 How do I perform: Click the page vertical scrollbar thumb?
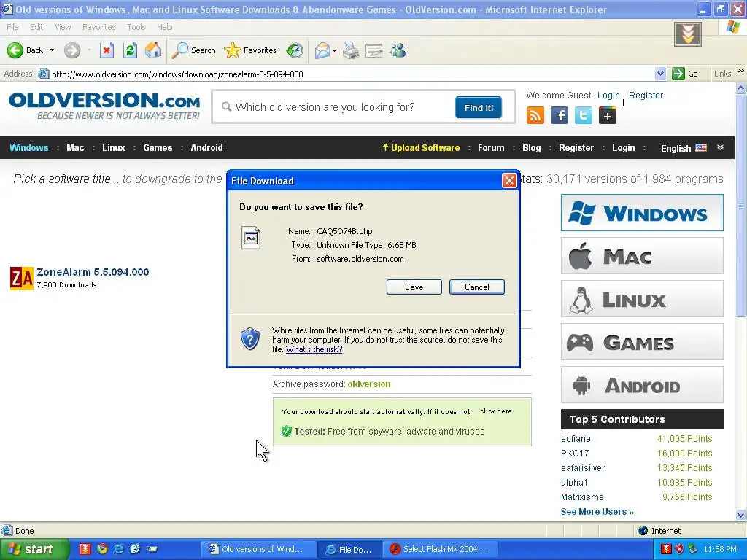click(740, 205)
